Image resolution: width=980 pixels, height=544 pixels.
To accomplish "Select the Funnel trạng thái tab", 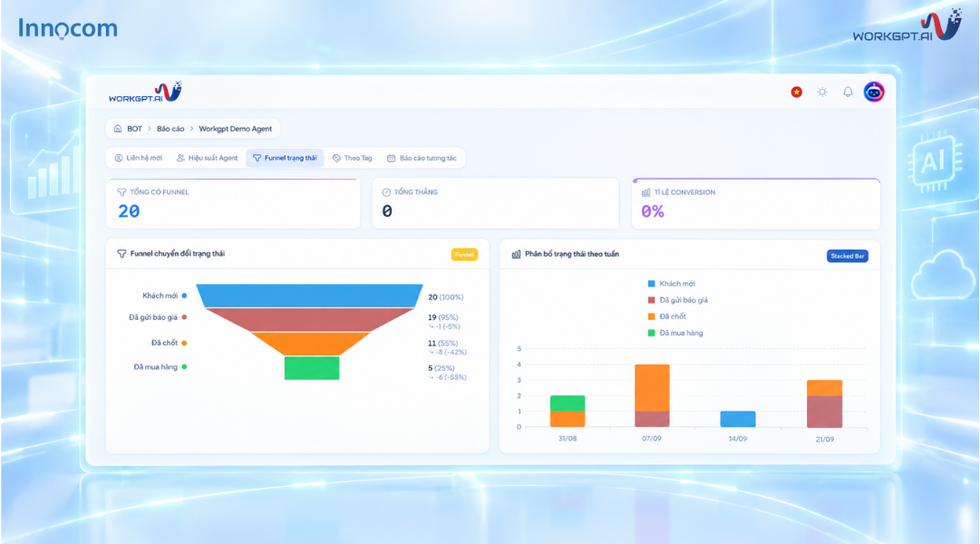I will (285, 158).
